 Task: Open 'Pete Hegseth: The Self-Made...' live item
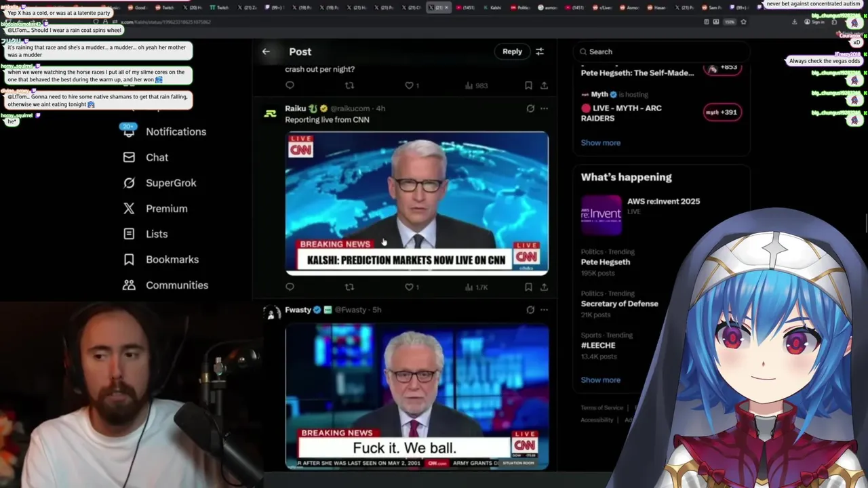point(637,73)
